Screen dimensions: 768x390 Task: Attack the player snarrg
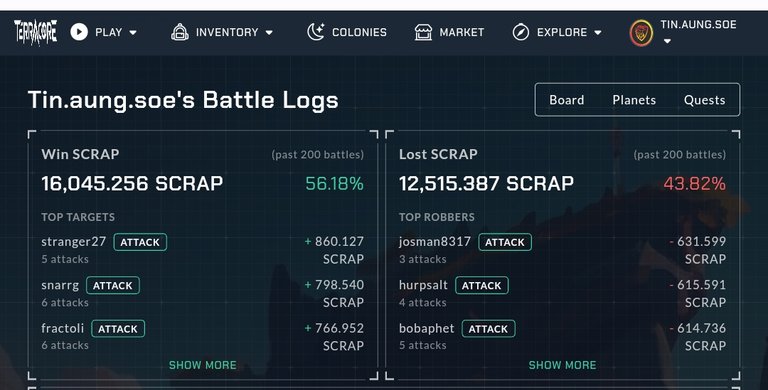click(113, 286)
